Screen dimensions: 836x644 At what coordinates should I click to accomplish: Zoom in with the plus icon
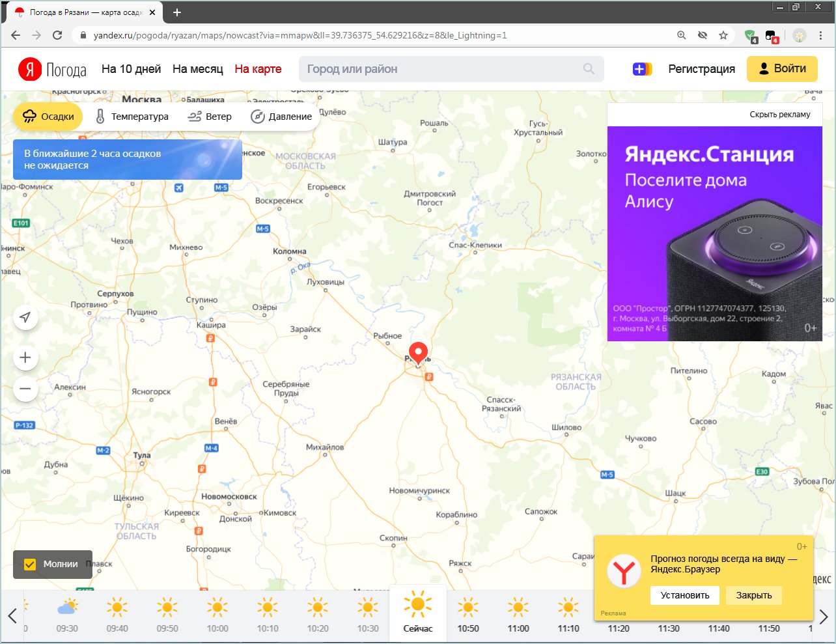(x=25, y=357)
